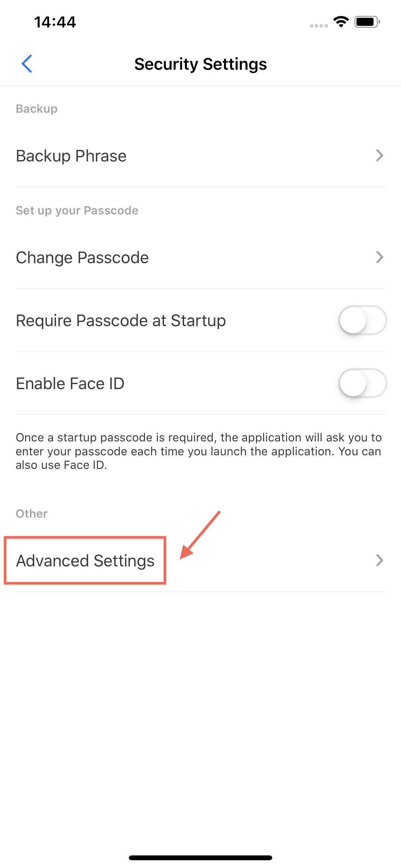Tap the startup passcode description text
Image resolution: width=401 pixels, height=868 pixels.
pyautogui.click(x=199, y=451)
